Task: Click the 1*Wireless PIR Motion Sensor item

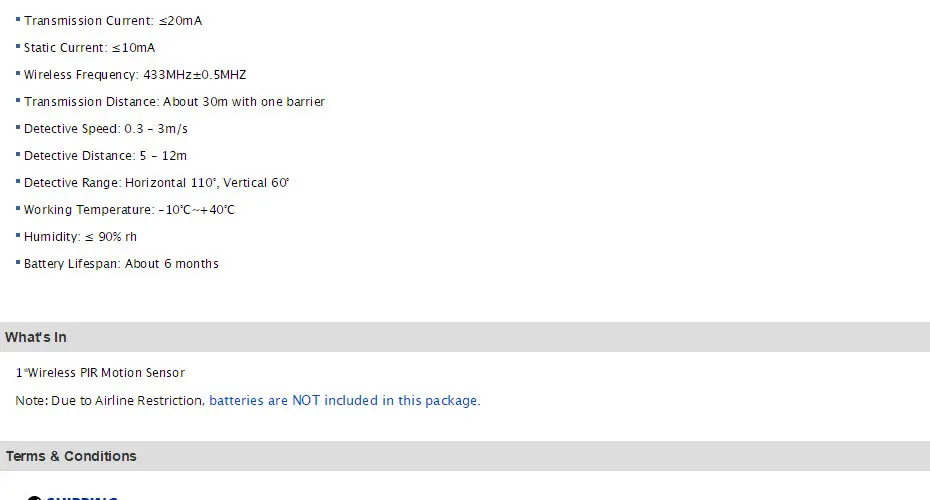Action: click(101, 373)
